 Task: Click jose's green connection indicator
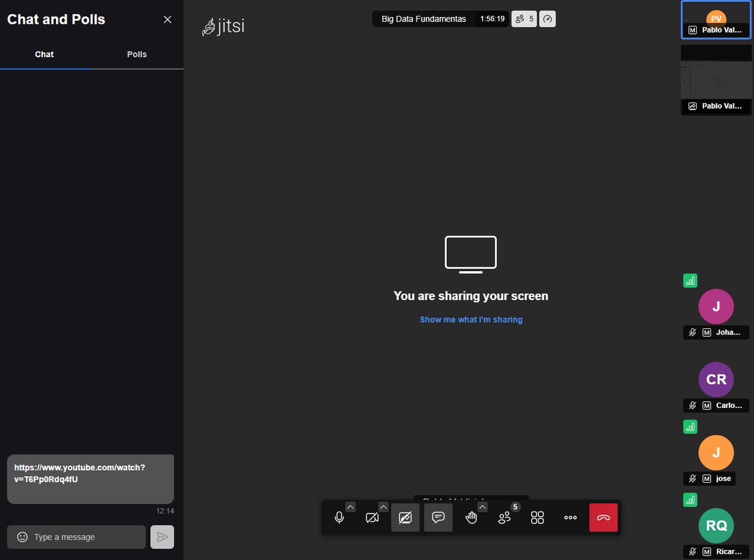click(690, 427)
